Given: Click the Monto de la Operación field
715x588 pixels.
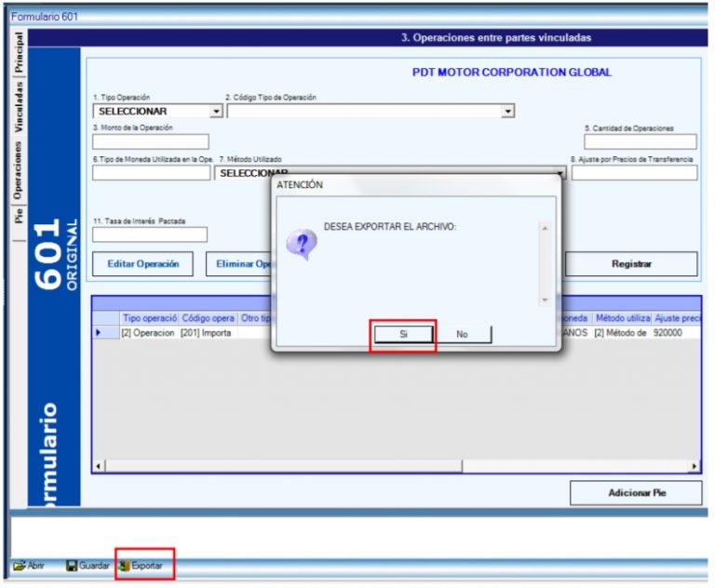Looking at the screenshot, I should coord(151,141).
